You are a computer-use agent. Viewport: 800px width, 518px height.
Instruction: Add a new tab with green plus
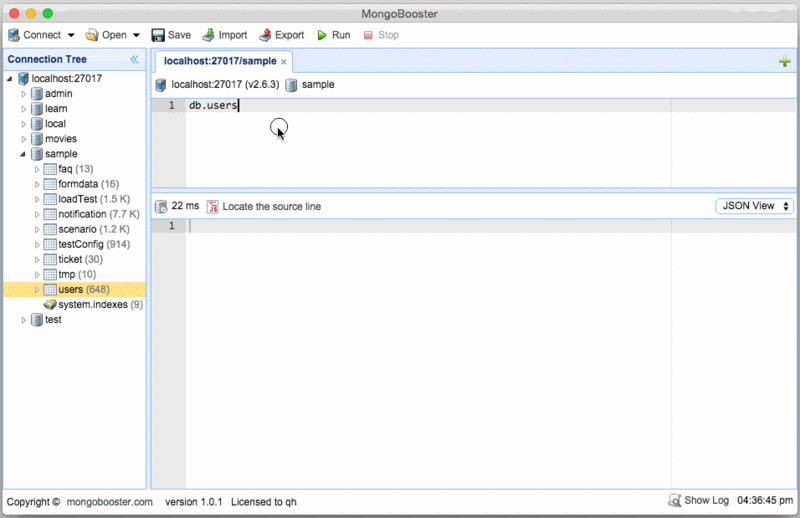point(785,62)
